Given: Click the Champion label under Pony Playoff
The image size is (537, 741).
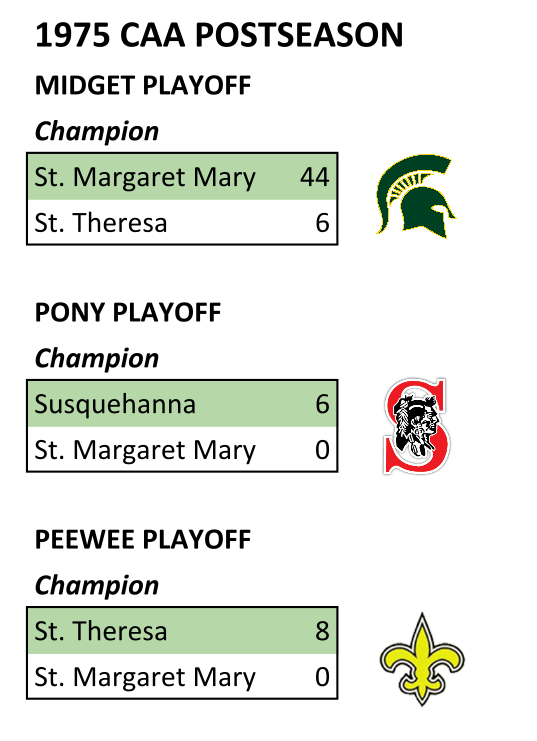Looking at the screenshot, I should (97, 359).
